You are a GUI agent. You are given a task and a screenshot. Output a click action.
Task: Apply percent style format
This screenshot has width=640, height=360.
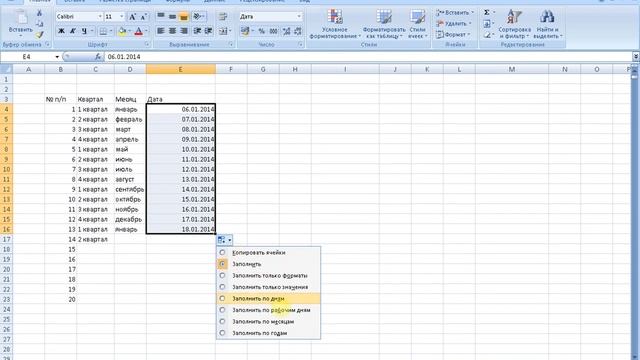click(x=262, y=31)
